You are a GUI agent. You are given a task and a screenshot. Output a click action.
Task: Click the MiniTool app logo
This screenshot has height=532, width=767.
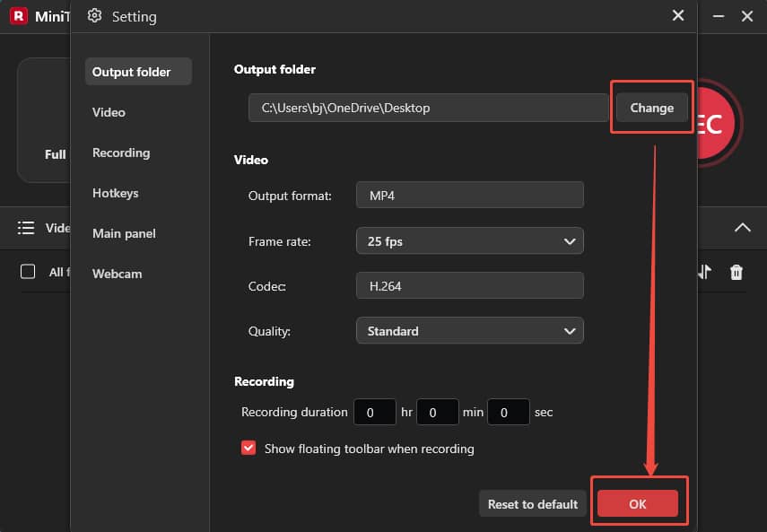tap(18, 16)
